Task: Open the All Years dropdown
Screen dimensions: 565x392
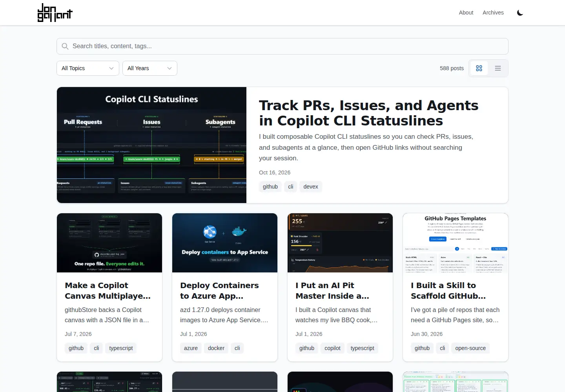Action: tap(150, 68)
